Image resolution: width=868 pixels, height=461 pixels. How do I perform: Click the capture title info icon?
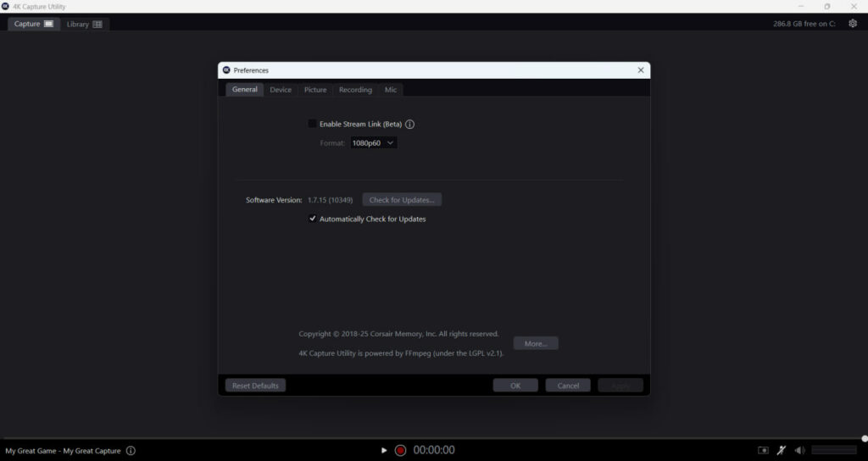tap(131, 451)
